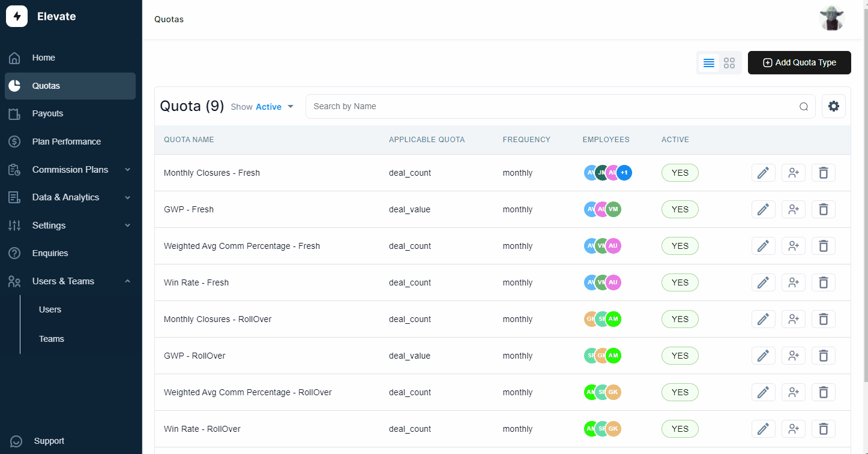868x454 pixels.
Task: Focus the Search by Name field
Action: coord(561,106)
